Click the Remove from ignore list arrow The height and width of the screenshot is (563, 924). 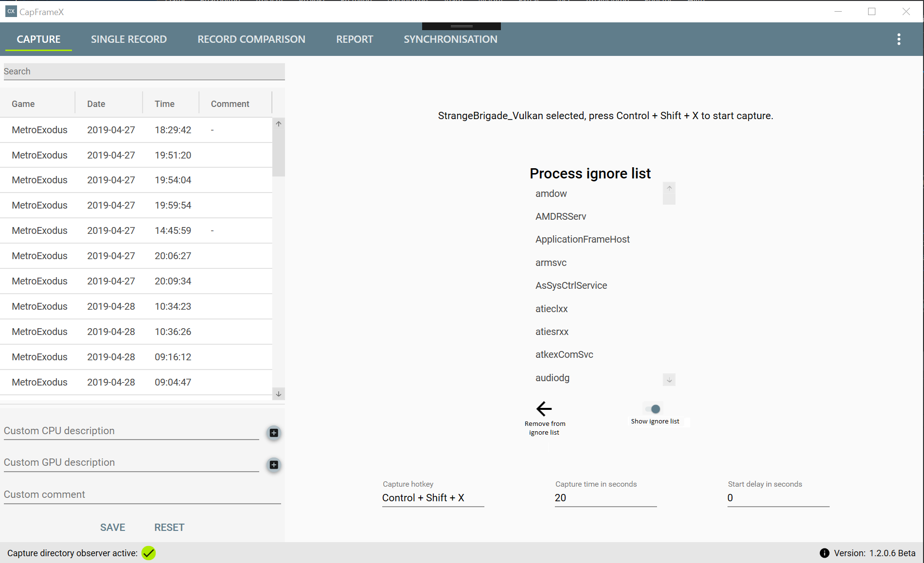tap(544, 408)
